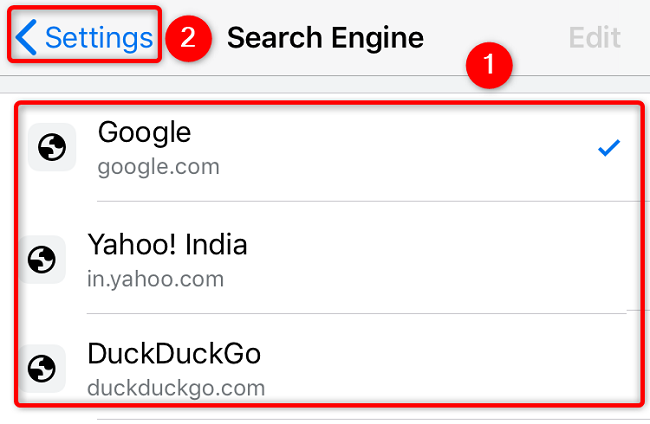Click the globe icon beside Yahoo! India
650x424 pixels.
tap(42, 260)
